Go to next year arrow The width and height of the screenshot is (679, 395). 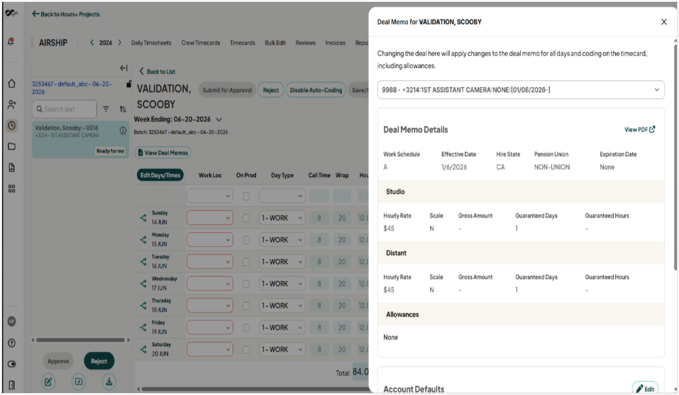pyautogui.click(x=120, y=42)
